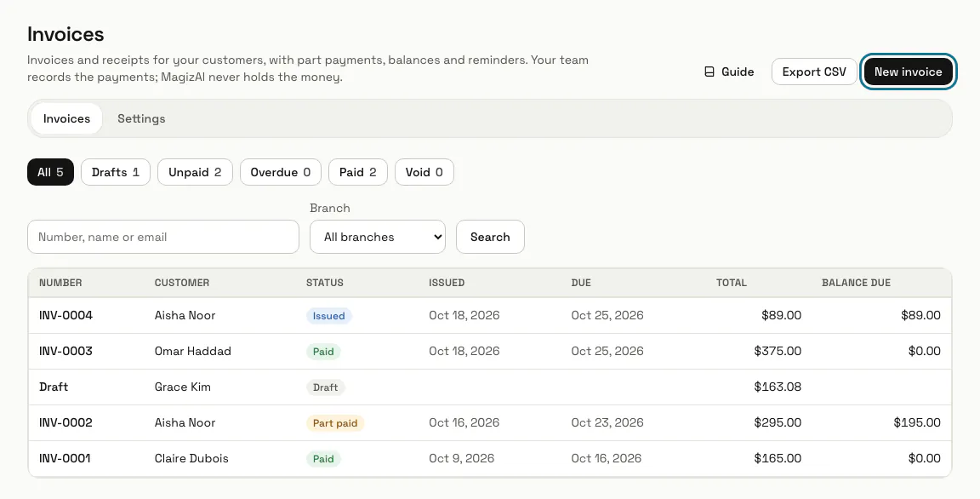Click customer Grace Kim
This screenshot has height=499, width=980.
[x=183, y=387]
